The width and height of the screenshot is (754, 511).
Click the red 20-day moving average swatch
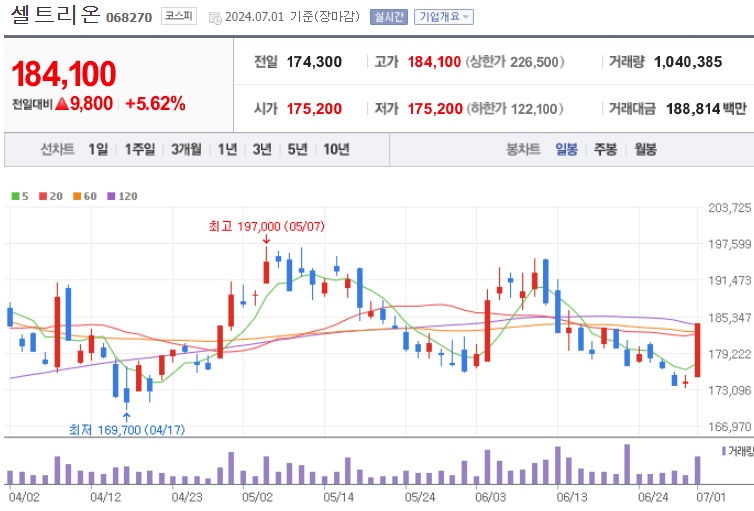43,196
